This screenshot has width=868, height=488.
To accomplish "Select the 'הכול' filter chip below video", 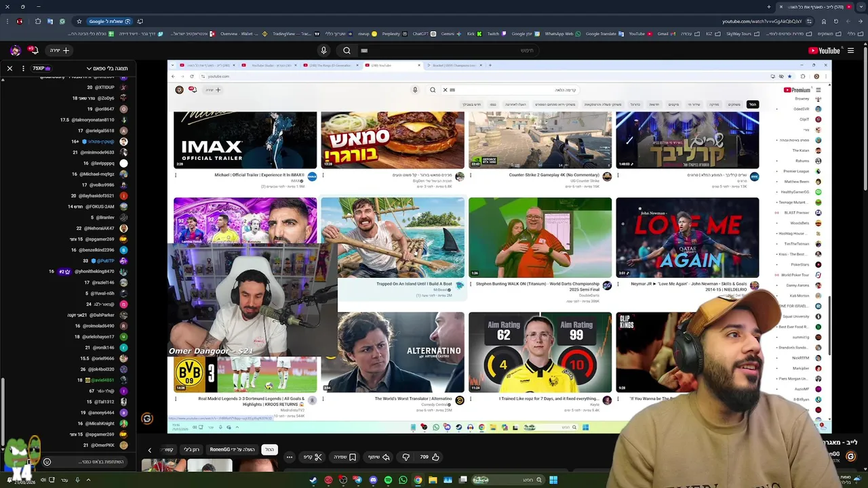I will 269,449.
